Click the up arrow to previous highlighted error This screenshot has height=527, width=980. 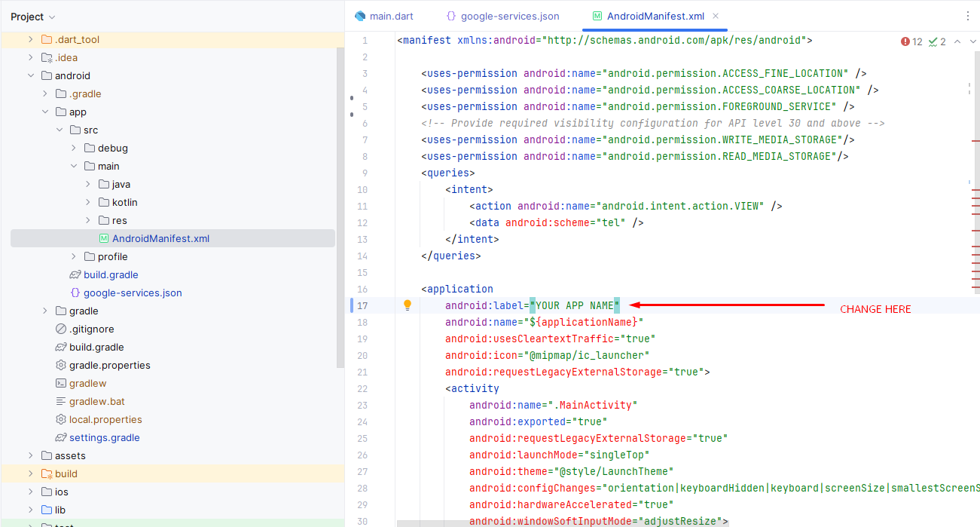coord(957,41)
